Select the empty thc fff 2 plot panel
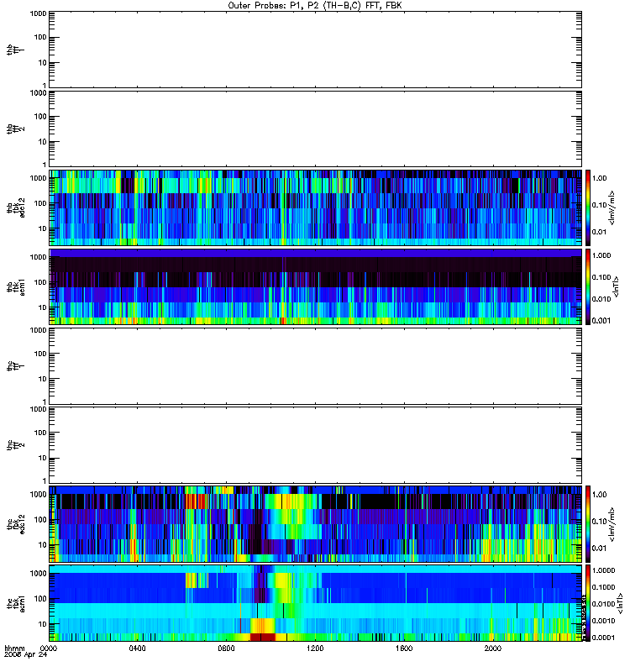Image resolution: width=630 pixels, height=672 pixels. 316,445
